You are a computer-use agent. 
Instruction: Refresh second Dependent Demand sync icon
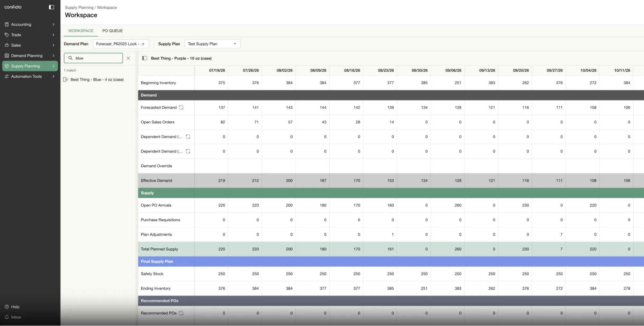tap(188, 151)
